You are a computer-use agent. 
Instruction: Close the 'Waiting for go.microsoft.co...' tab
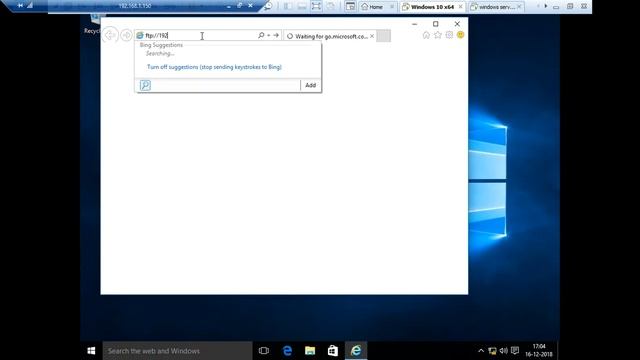click(372, 36)
